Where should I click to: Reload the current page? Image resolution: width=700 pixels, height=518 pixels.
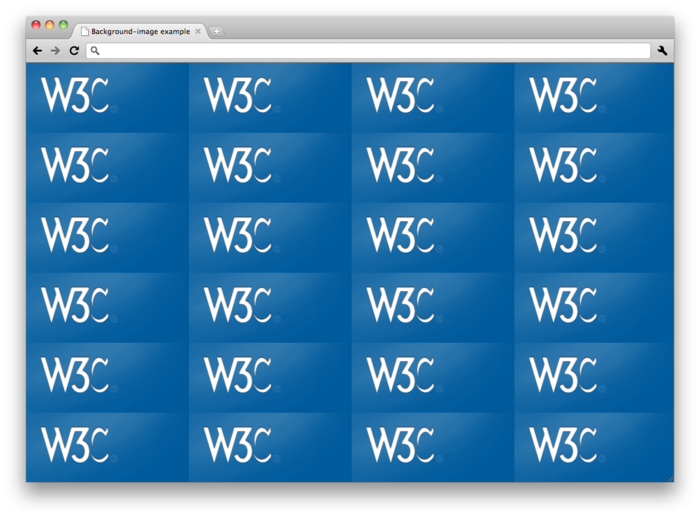click(x=74, y=50)
